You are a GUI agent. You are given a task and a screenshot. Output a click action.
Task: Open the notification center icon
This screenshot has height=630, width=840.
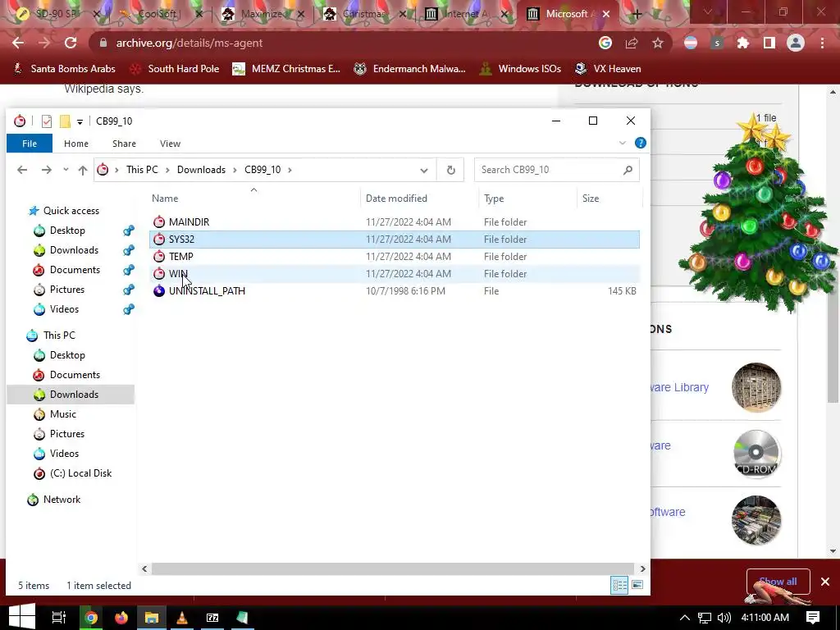[x=813, y=617]
